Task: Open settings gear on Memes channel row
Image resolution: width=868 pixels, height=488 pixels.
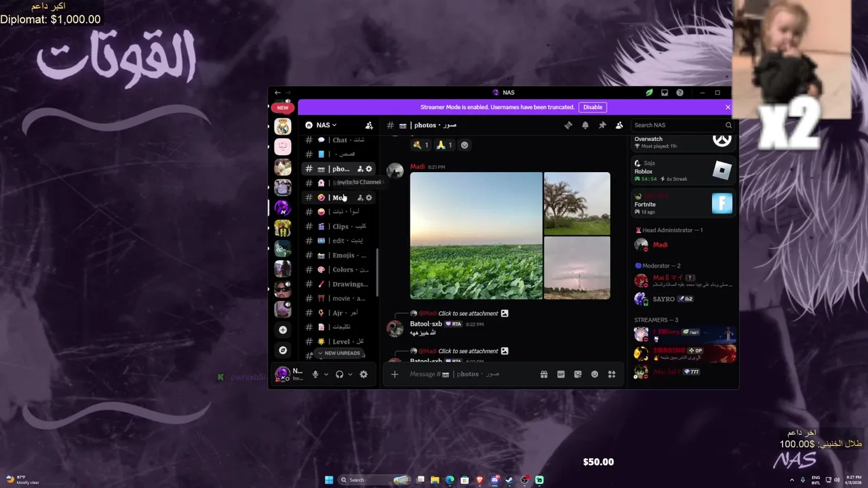Action: click(369, 198)
